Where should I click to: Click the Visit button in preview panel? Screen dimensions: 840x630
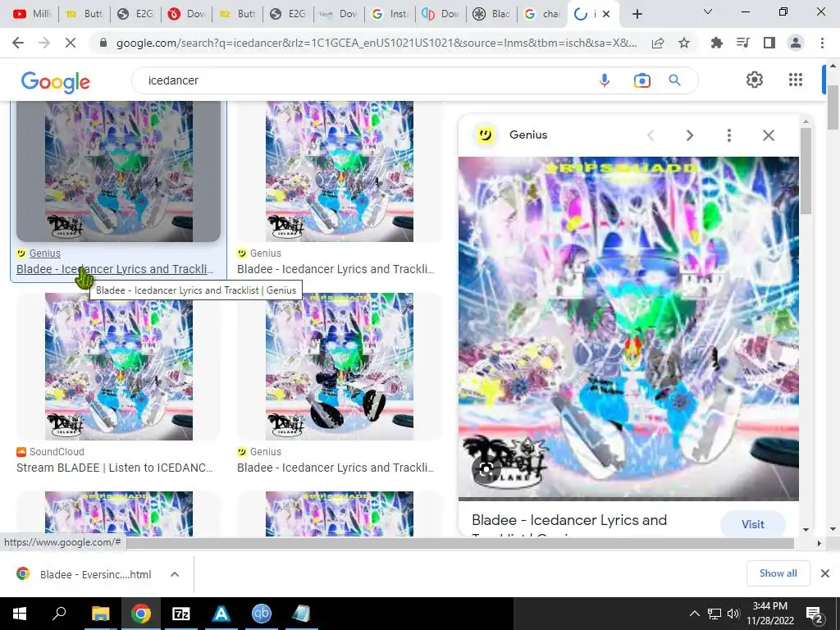point(753,524)
